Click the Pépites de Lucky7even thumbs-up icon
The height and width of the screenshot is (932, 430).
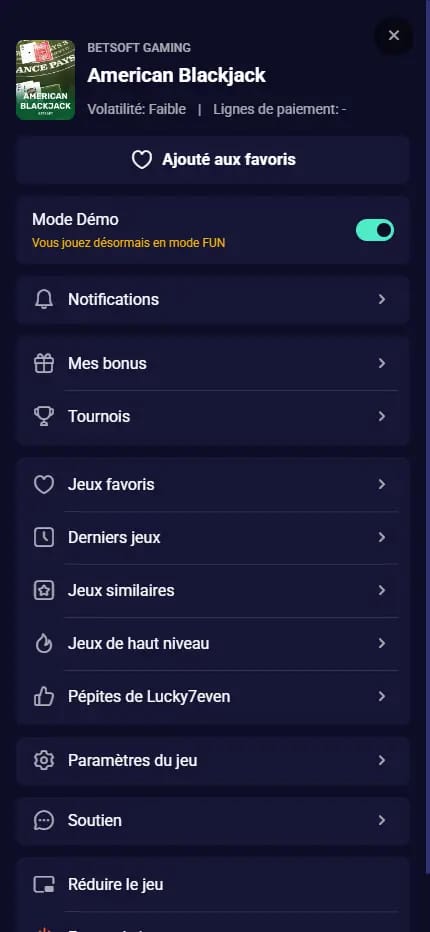coord(43,696)
